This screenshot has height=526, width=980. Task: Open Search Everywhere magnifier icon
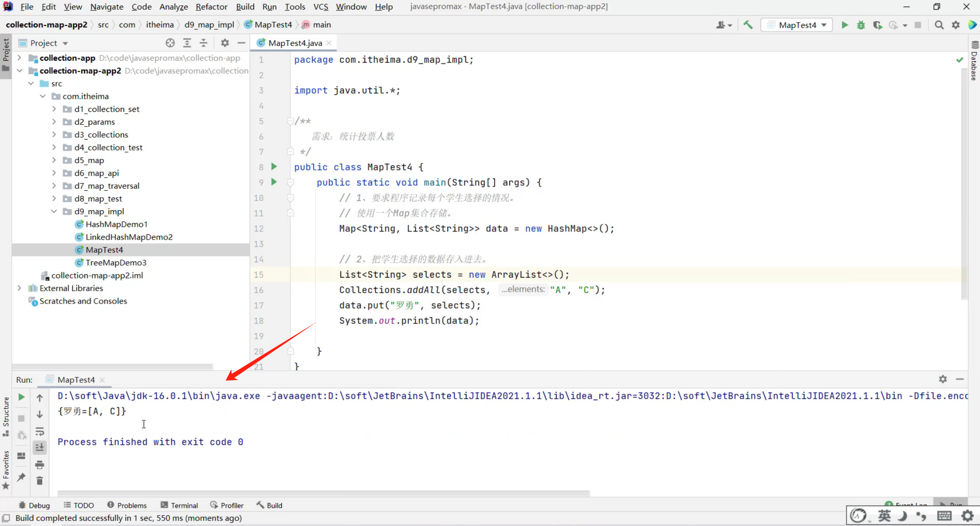(x=939, y=25)
